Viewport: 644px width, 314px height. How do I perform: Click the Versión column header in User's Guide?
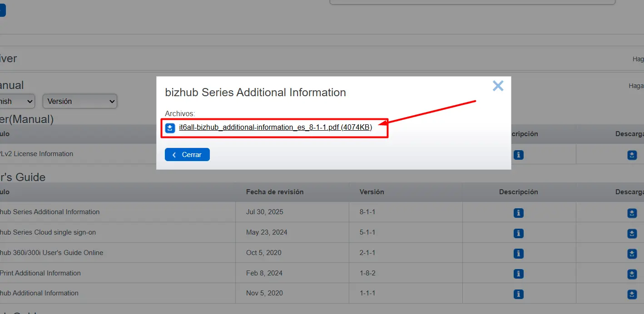tap(372, 192)
